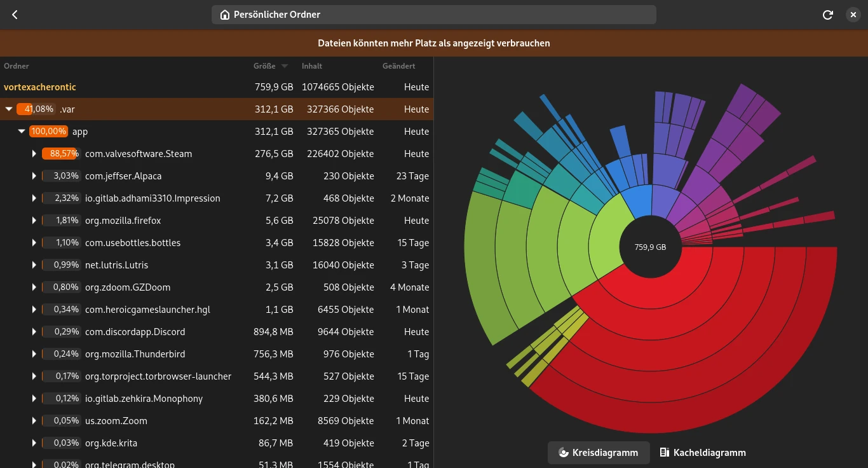The image size is (868, 468).
Task: Collapse the app folder
Action: pos(22,132)
